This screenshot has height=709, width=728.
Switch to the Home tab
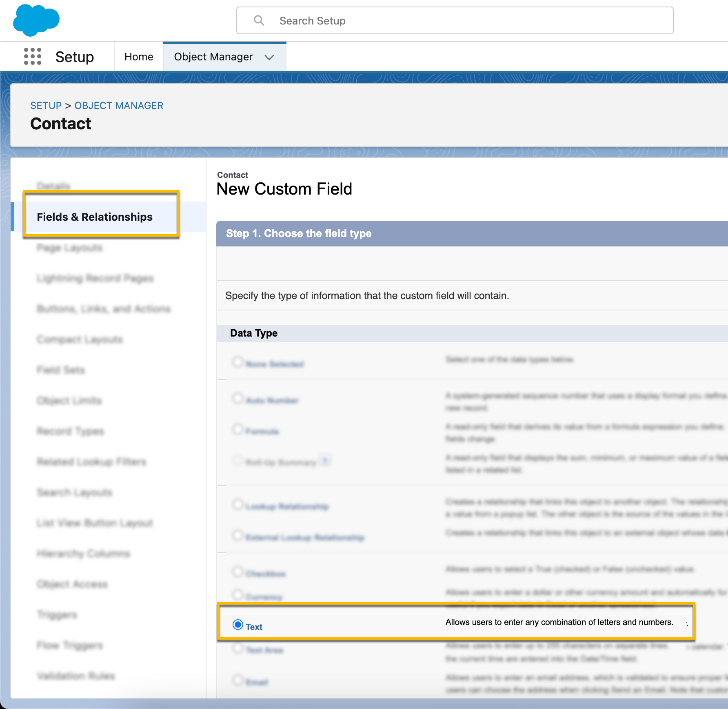coord(139,57)
